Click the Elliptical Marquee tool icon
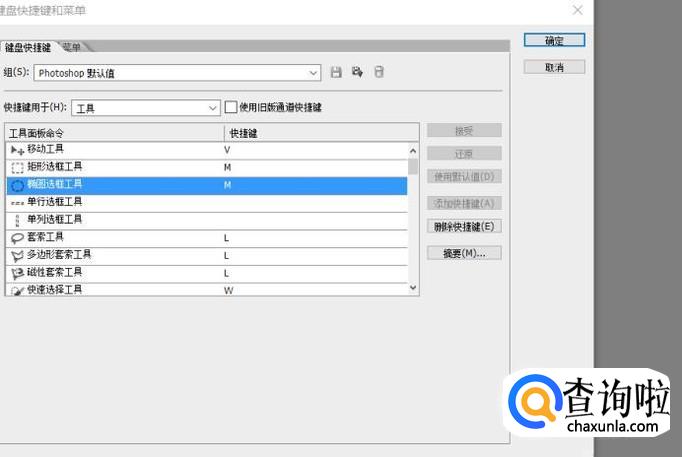The image size is (682, 457). 17,186
